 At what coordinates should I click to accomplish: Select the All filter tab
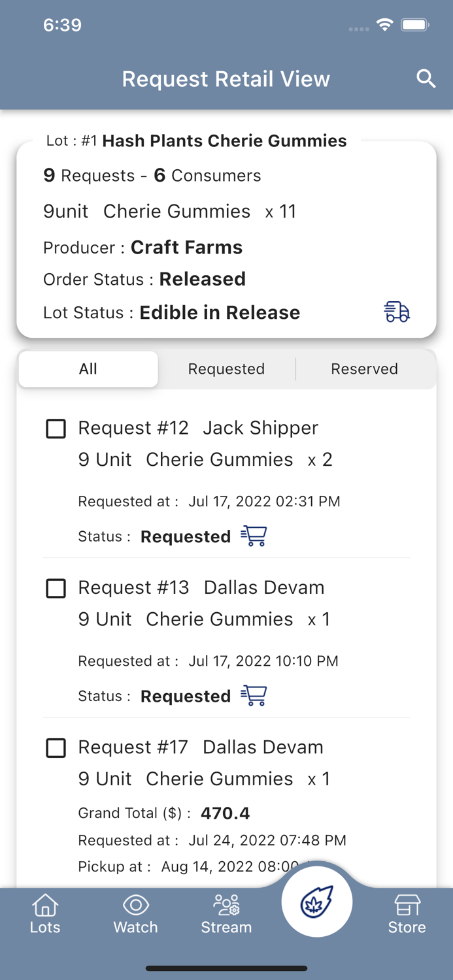point(88,369)
